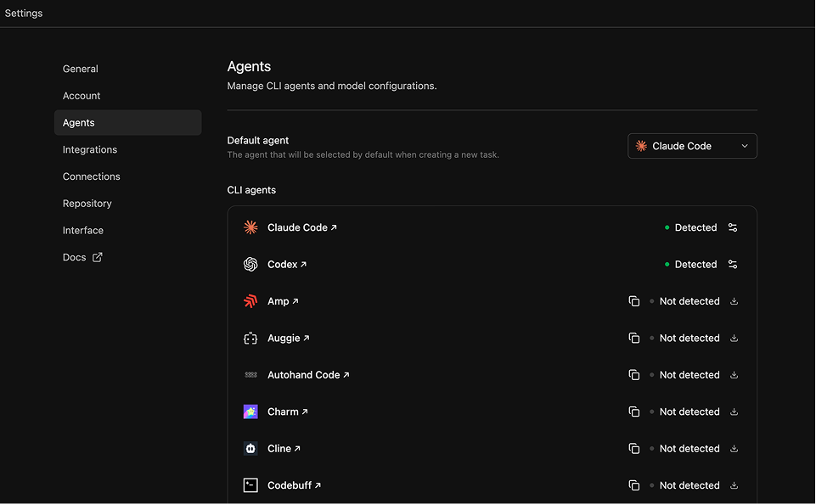Click download icon for Amp
The width and height of the screenshot is (816, 504).
(x=734, y=301)
